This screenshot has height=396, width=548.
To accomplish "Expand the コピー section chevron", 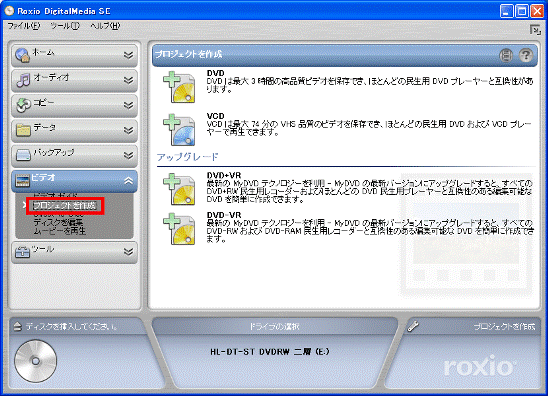I will [128, 105].
